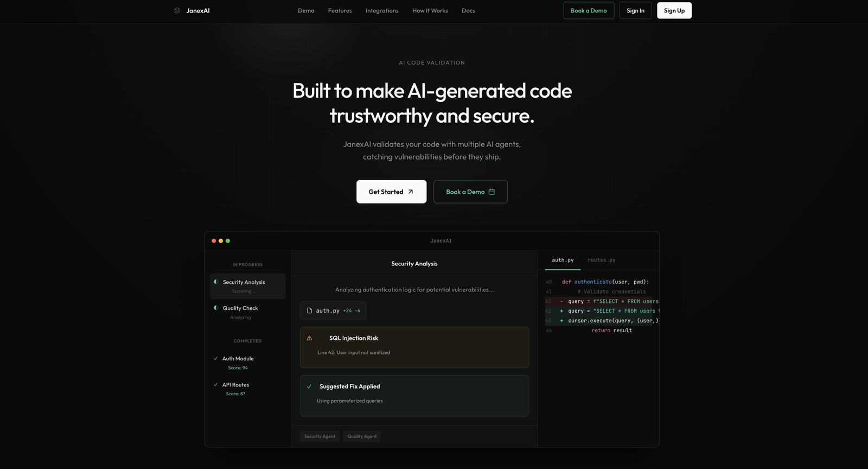Click the auth.py file document icon

click(x=309, y=311)
